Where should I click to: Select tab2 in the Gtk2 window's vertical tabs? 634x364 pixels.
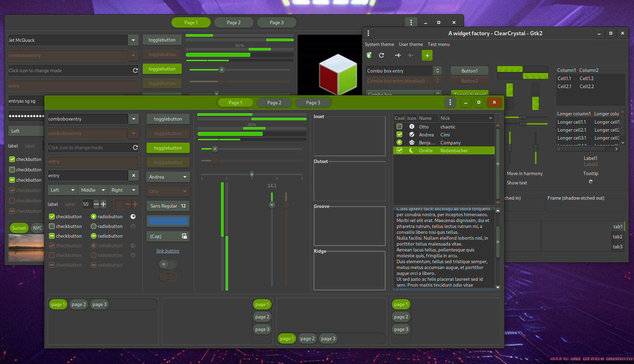(x=617, y=237)
